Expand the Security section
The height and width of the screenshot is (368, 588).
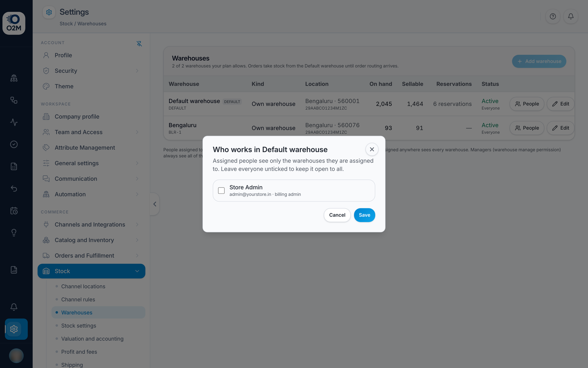(x=91, y=71)
